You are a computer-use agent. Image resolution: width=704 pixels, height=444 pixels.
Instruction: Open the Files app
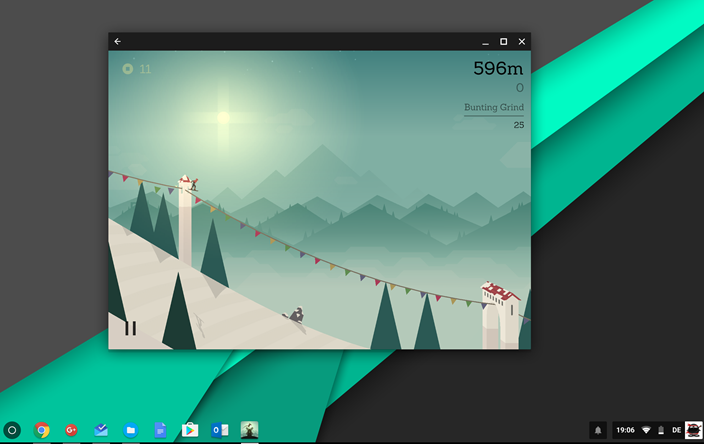coord(131,430)
